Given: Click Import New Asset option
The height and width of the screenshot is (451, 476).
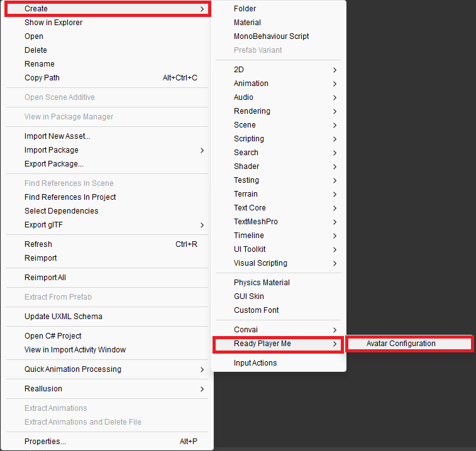Looking at the screenshot, I should (x=57, y=136).
